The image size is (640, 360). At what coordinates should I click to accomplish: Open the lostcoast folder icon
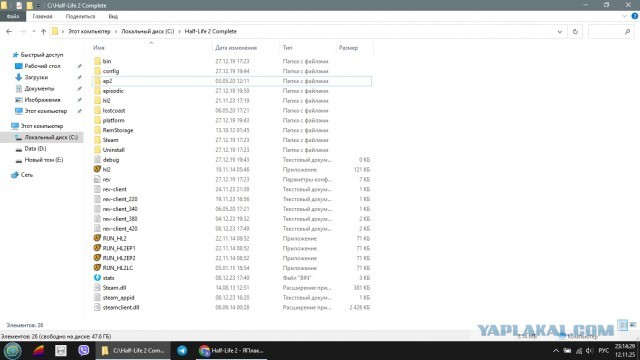click(97, 110)
